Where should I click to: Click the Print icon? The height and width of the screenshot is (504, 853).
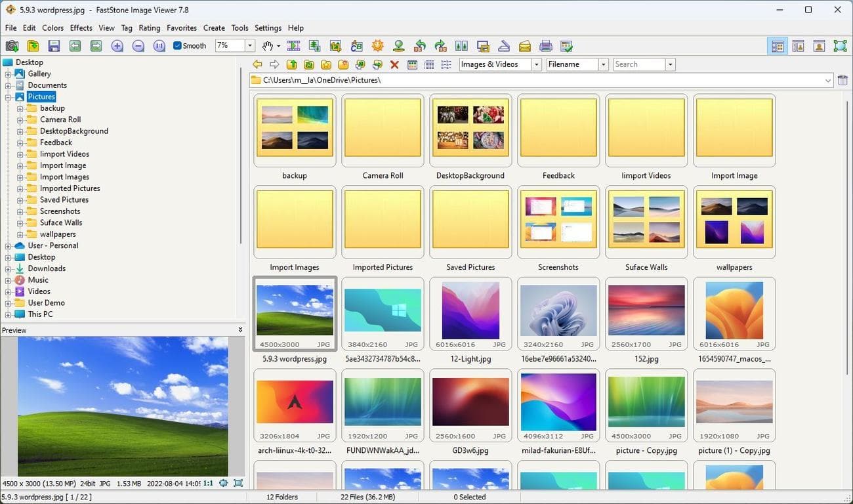pyautogui.click(x=545, y=46)
